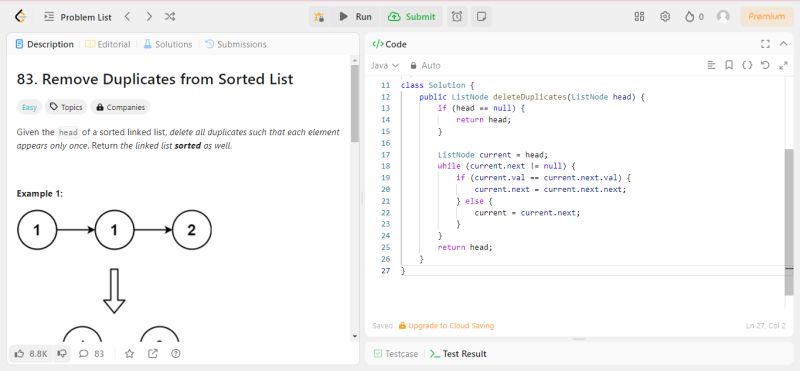Click the description panel scrollbar
This screenshot has height=371, width=800.
pos(355,104)
